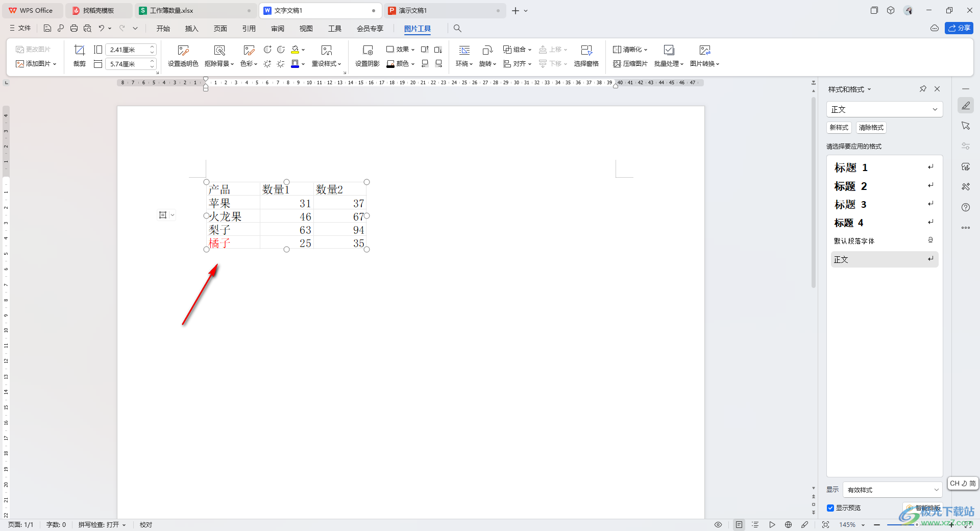Screen dimensions: 980x531
Task: Click the help question mark in right sidebar
Action: (966, 207)
